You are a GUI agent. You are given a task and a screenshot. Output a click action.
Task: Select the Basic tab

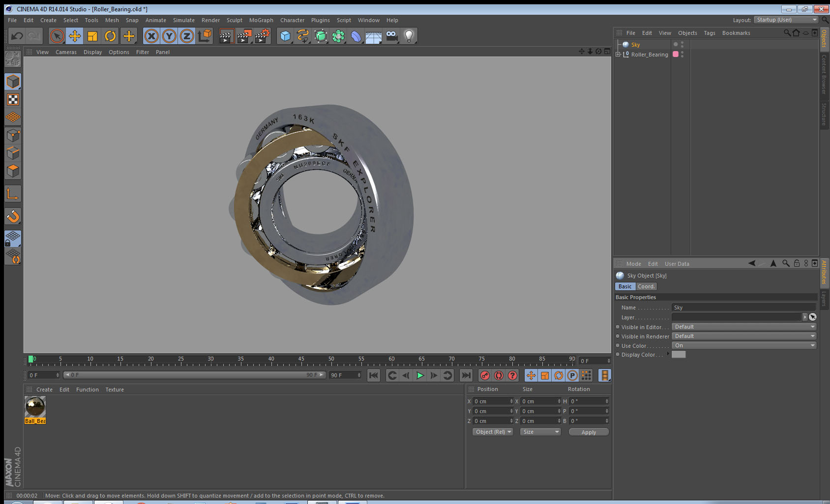point(625,286)
